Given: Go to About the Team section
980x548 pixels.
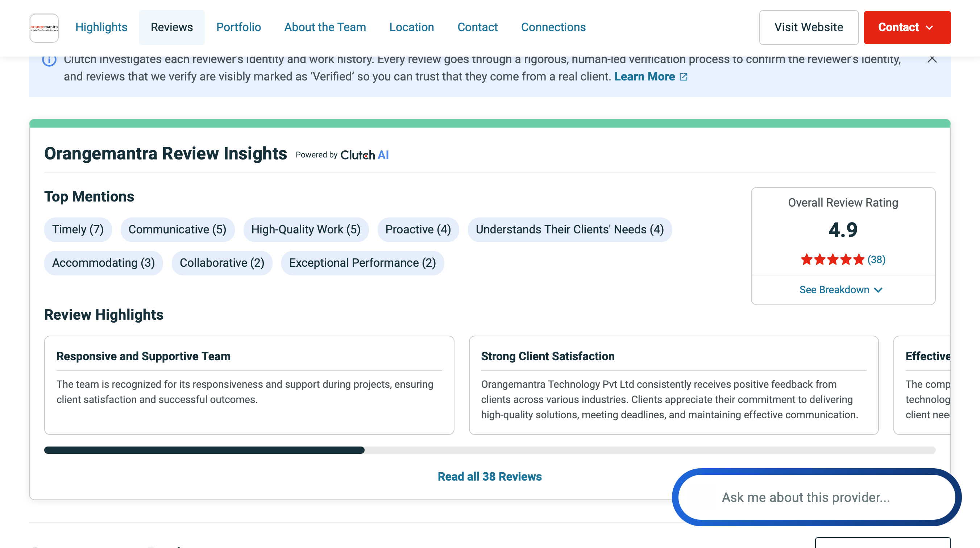Looking at the screenshot, I should (325, 28).
